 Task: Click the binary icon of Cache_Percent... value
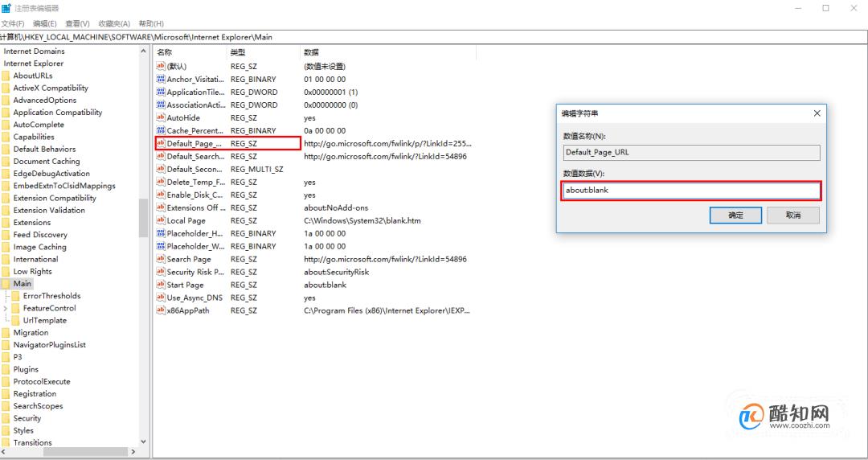(161, 131)
